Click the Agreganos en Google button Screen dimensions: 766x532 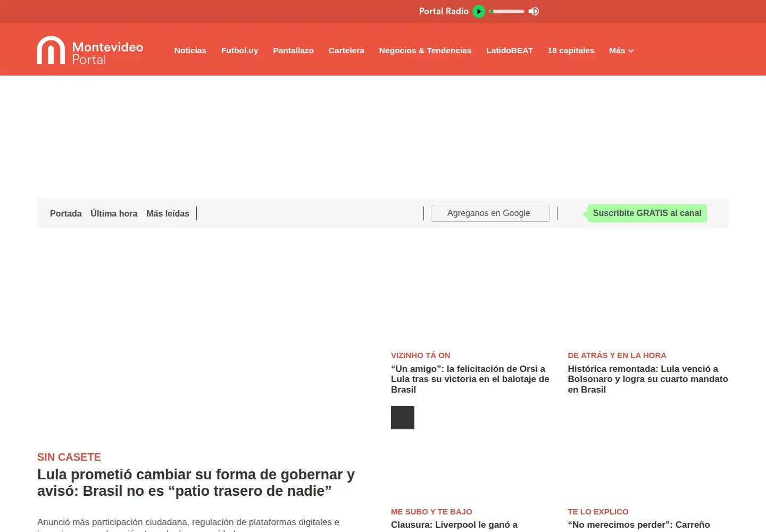click(490, 213)
